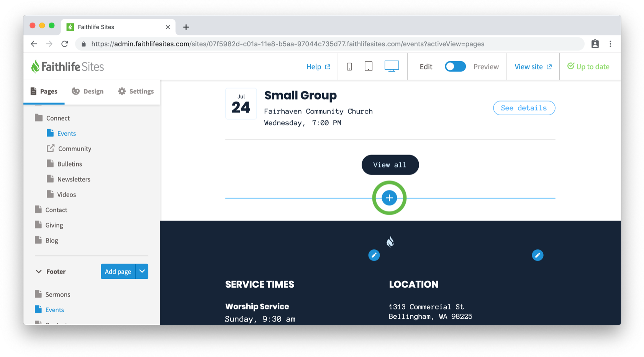The height and width of the screenshot is (357, 644).
Task: Select Events page under Connect
Action: coord(67,133)
